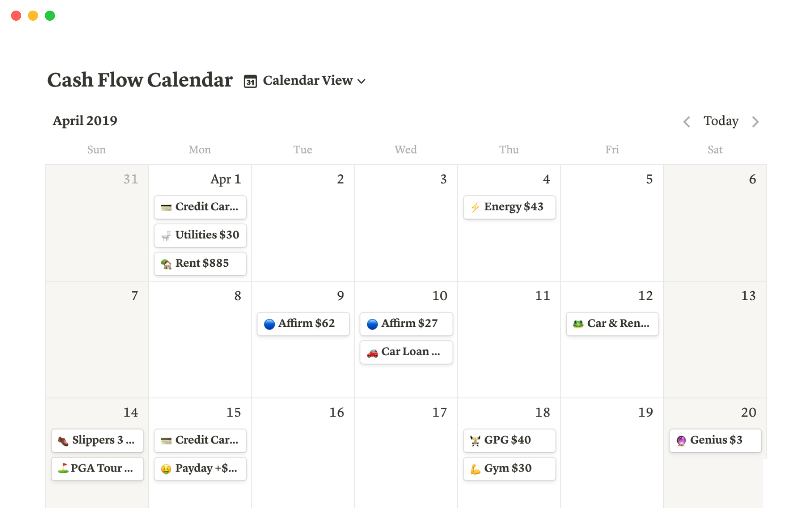Click the Cash Flow Calendar title
The width and height of the screenshot is (812, 508).
[140, 80]
